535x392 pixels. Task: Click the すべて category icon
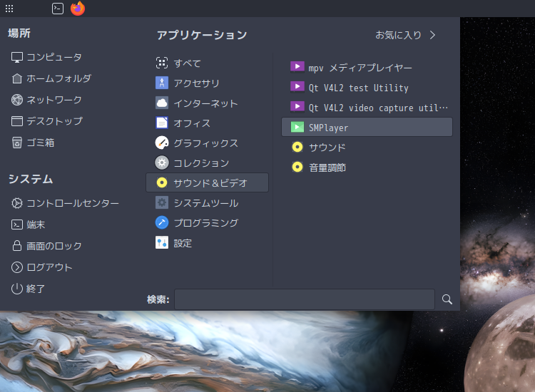tap(162, 63)
